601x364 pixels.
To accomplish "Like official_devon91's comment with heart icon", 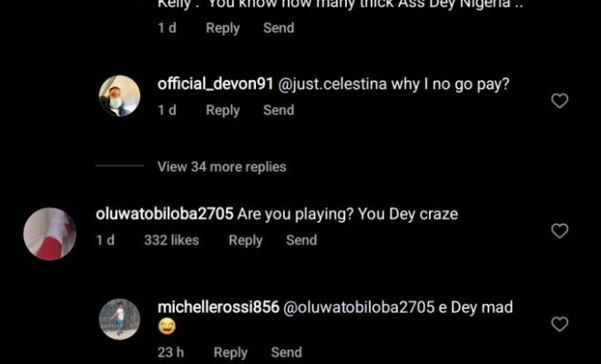I will click(560, 100).
